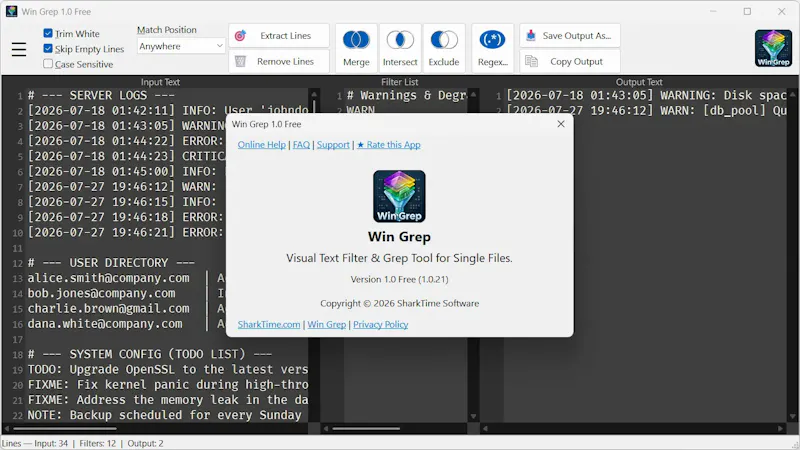Click the 'FIXME: Fix kernel panic' line
This screenshot has height=450, width=800.
pyautogui.click(x=168, y=385)
